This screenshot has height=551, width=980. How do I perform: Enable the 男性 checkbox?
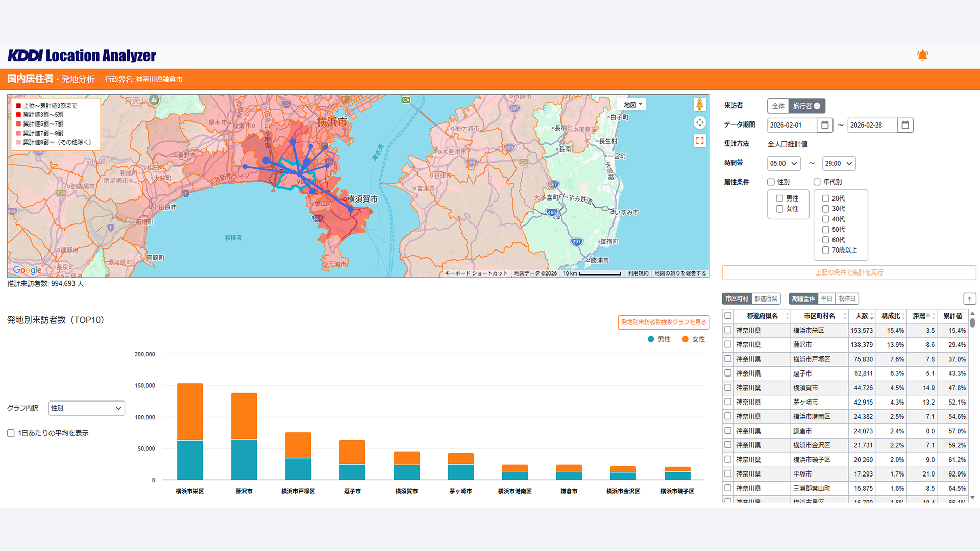click(779, 198)
